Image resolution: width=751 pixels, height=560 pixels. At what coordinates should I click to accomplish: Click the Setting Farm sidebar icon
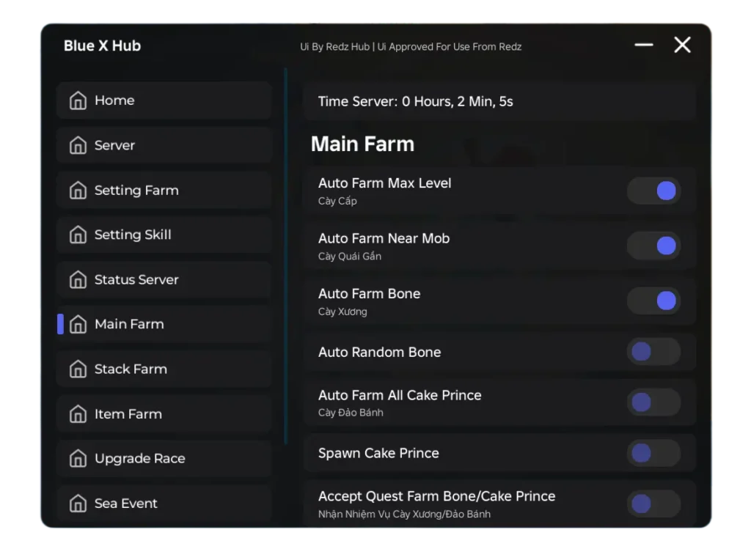click(78, 191)
